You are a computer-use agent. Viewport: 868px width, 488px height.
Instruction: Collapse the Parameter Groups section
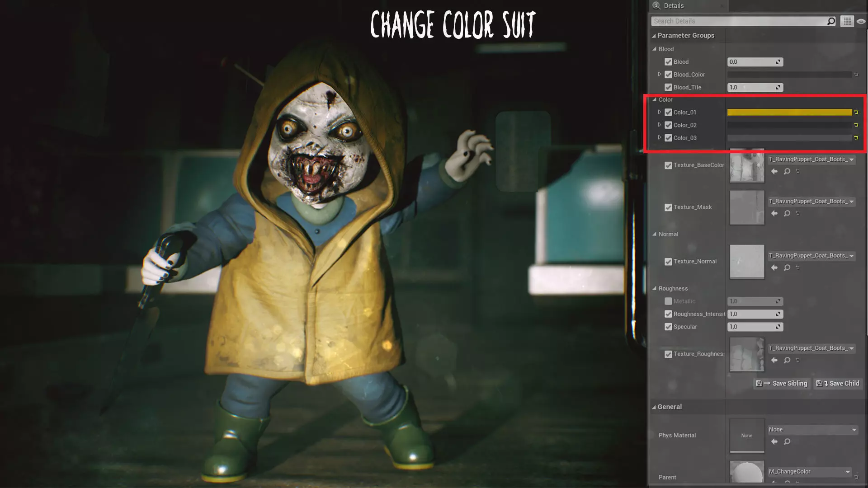[654, 36]
